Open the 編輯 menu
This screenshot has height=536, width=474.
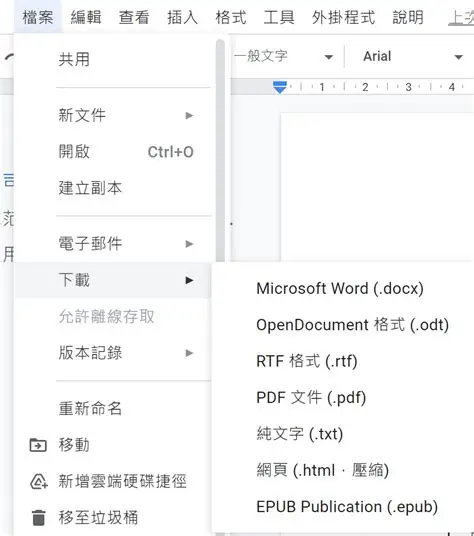point(86,17)
